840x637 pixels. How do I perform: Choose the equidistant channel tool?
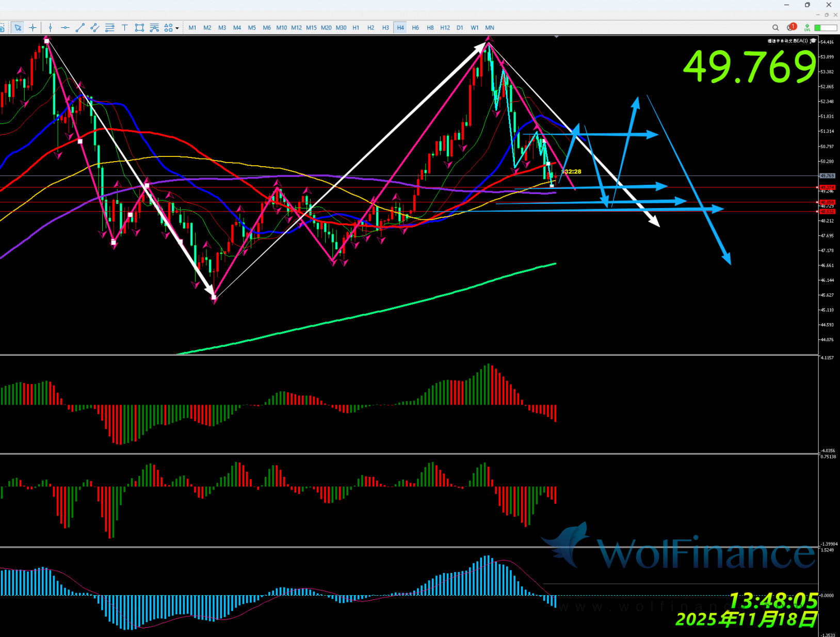94,28
